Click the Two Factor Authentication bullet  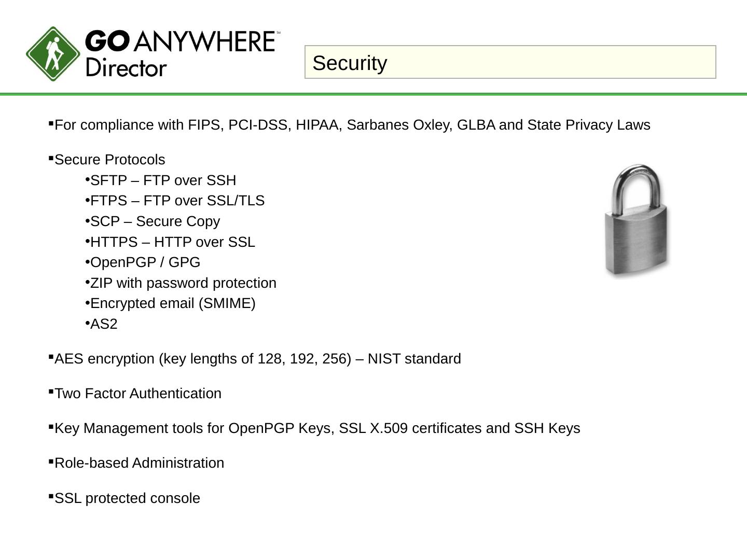tap(138, 394)
